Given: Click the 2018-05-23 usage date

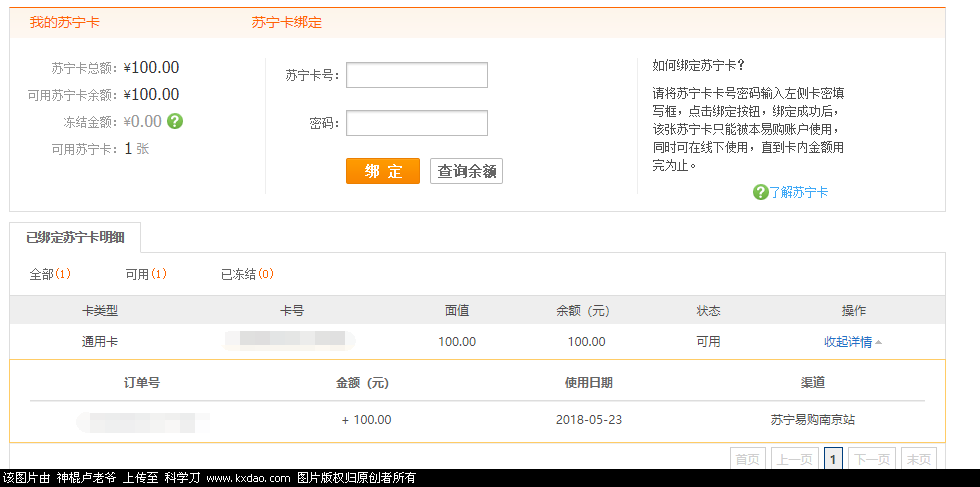Looking at the screenshot, I should (589, 419).
